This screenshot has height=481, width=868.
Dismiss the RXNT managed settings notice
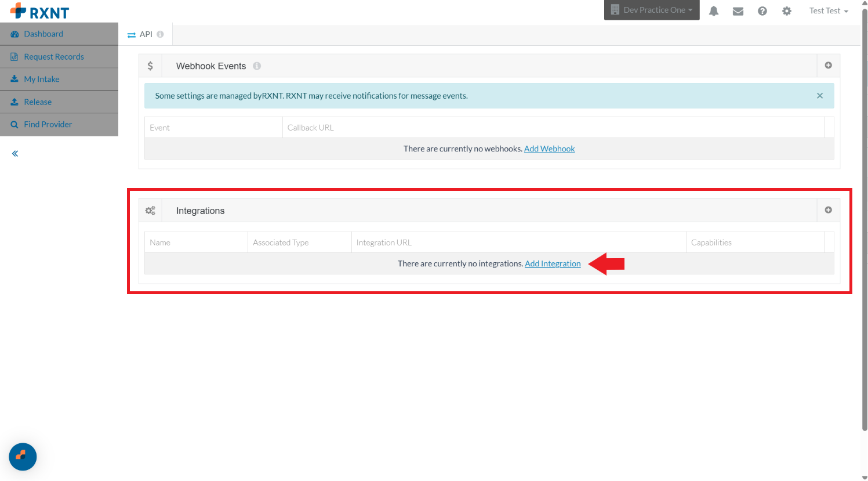pyautogui.click(x=820, y=96)
